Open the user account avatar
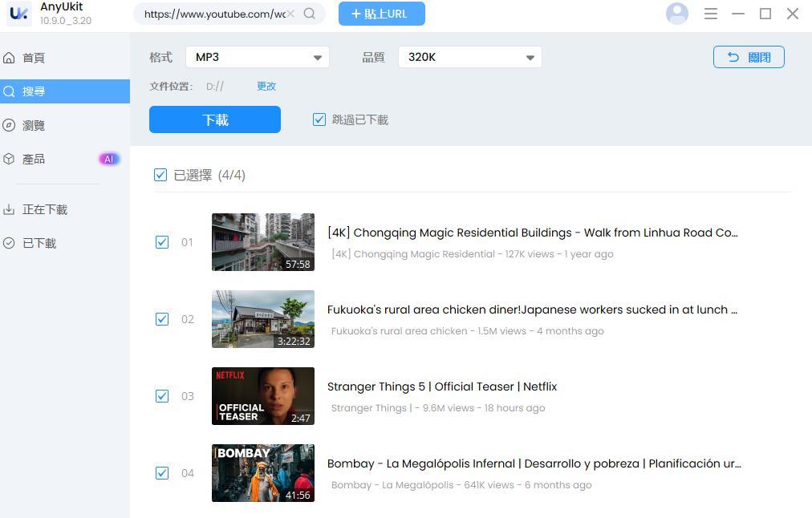812x518 pixels. pyautogui.click(x=677, y=14)
